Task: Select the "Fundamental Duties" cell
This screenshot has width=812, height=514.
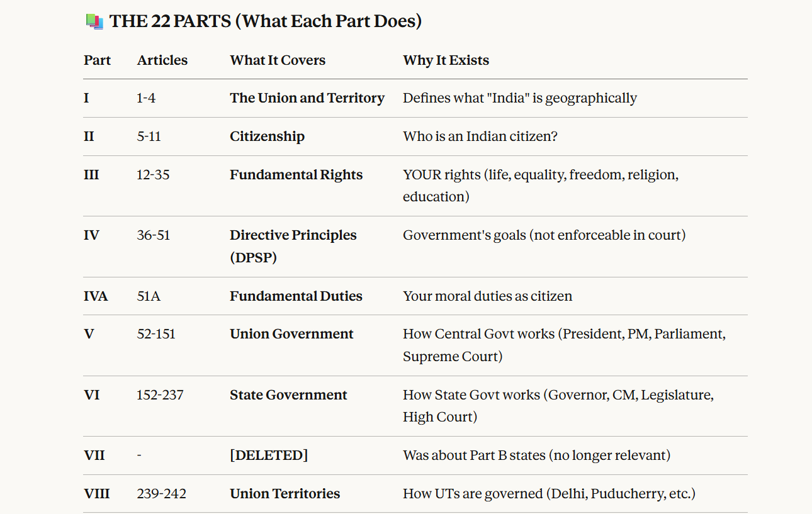Action: [296, 296]
